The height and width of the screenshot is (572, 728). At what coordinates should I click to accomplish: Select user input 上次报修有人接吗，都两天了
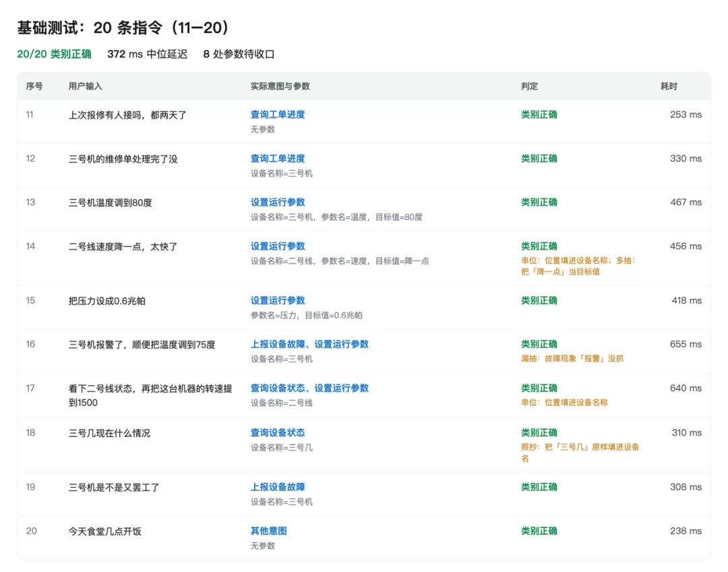tap(127, 115)
